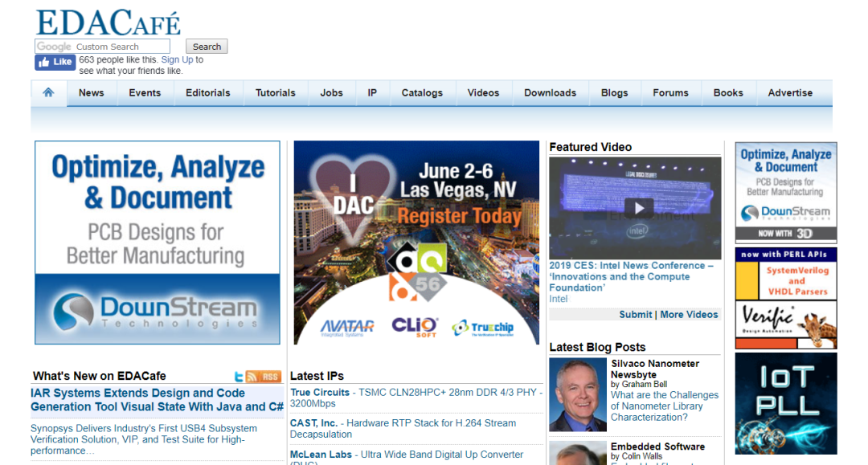Open the Books menu
The height and width of the screenshot is (465, 868).
(728, 93)
